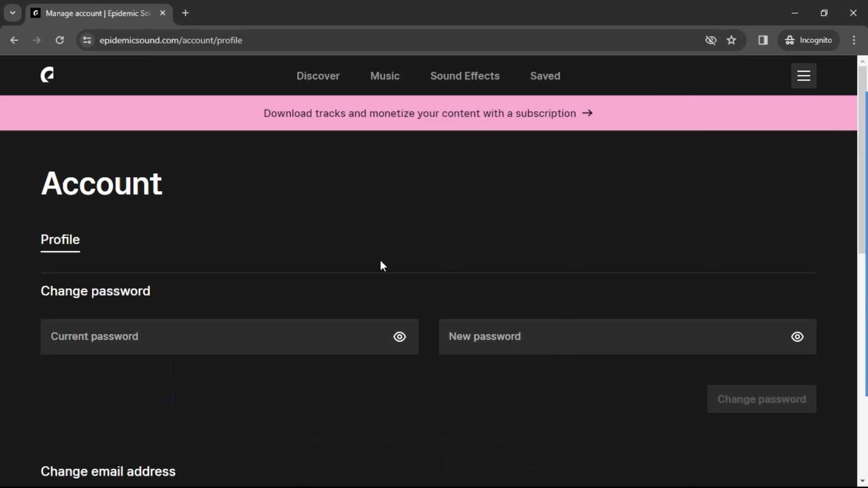The height and width of the screenshot is (488, 868).
Task: Click the eye-slash privacy icon
Action: pyautogui.click(x=711, y=40)
